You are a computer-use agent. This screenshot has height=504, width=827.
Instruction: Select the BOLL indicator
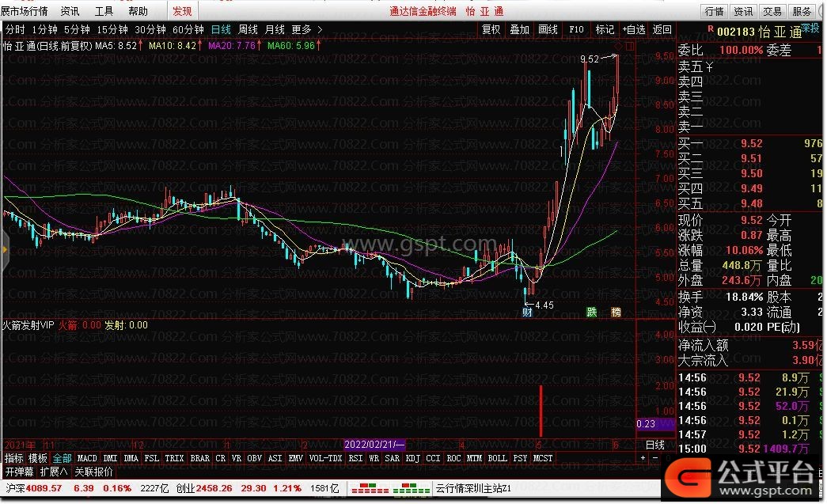(497, 458)
